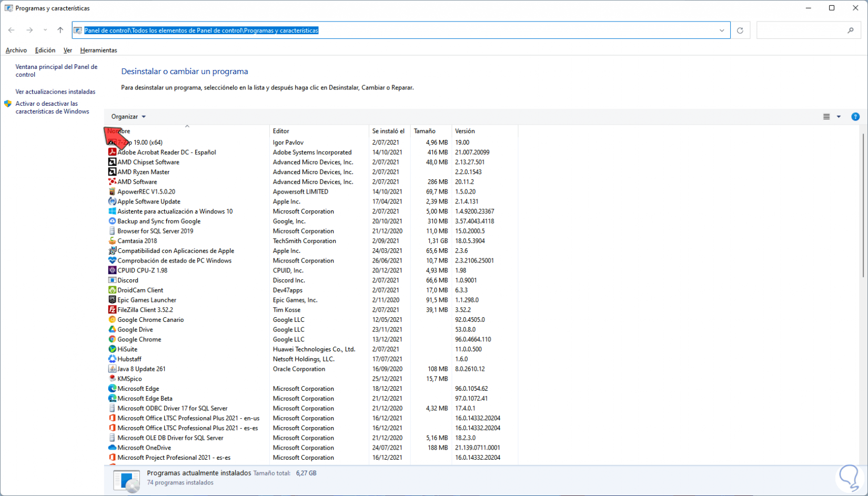Open the Organizar dropdown

[128, 117]
